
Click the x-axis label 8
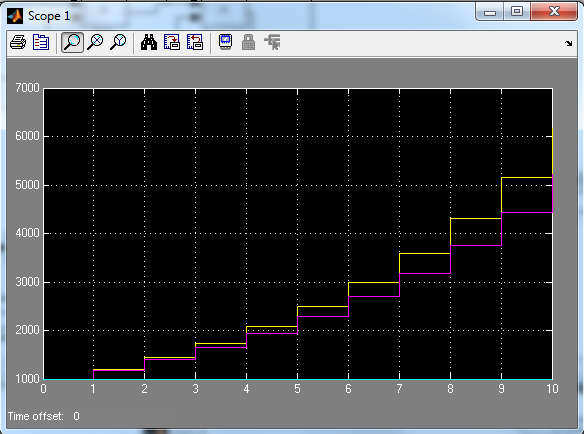coord(450,389)
